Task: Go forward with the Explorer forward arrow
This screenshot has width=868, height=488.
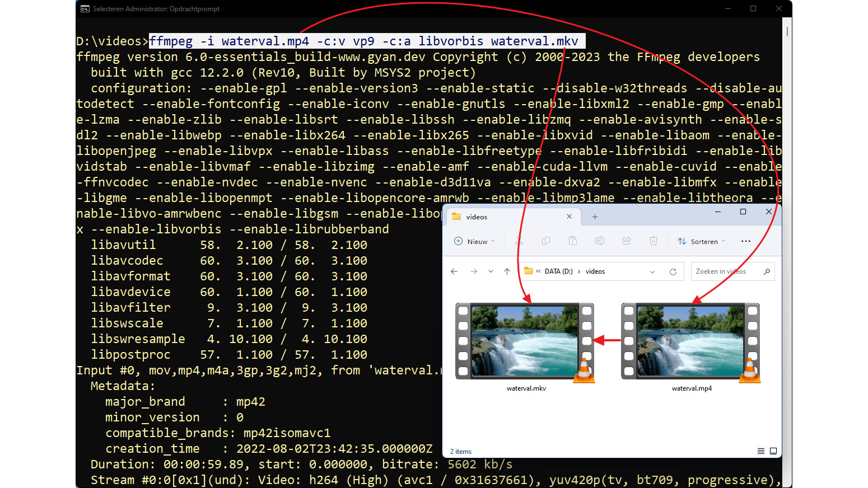Action: coord(474,271)
